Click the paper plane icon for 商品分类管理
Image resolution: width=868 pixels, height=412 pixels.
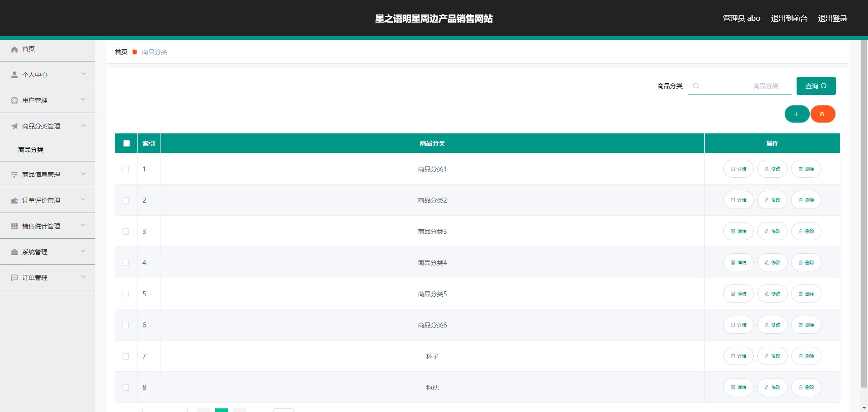click(14, 127)
